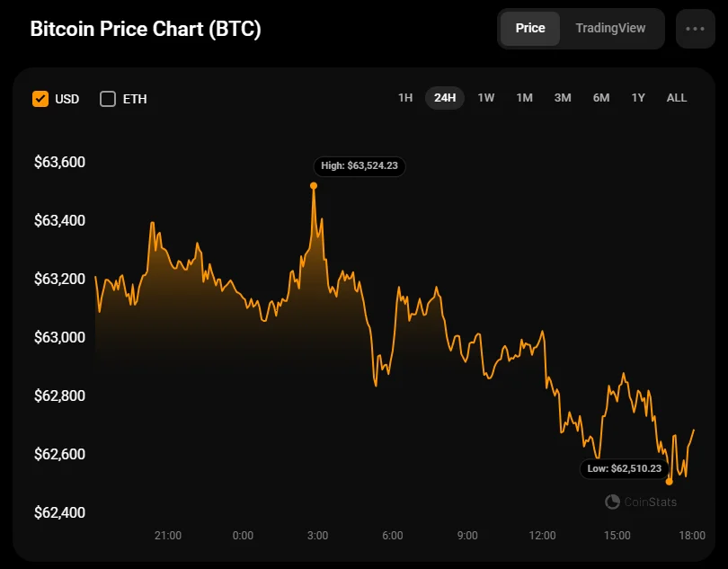Select the 6M time range
The height and width of the screenshot is (569, 728).
[601, 98]
